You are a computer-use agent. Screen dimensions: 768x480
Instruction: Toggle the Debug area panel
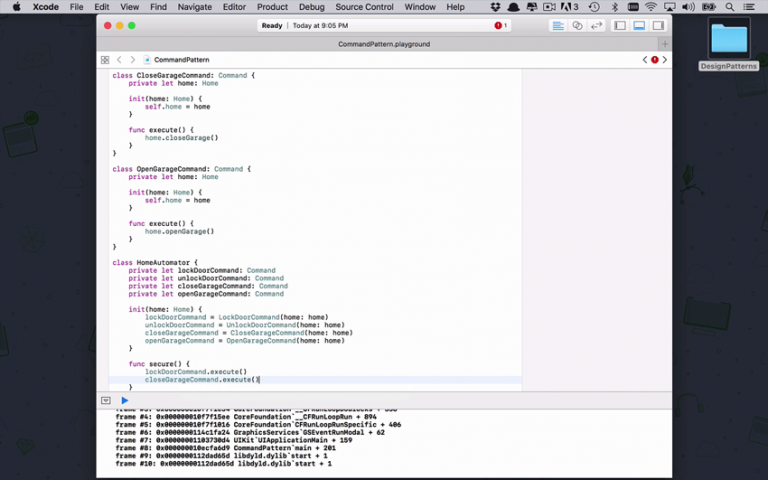(639, 25)
